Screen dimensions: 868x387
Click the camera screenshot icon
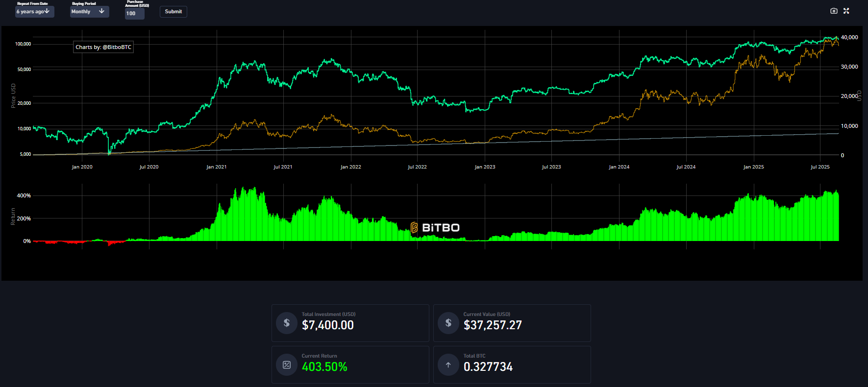point(834,11)
